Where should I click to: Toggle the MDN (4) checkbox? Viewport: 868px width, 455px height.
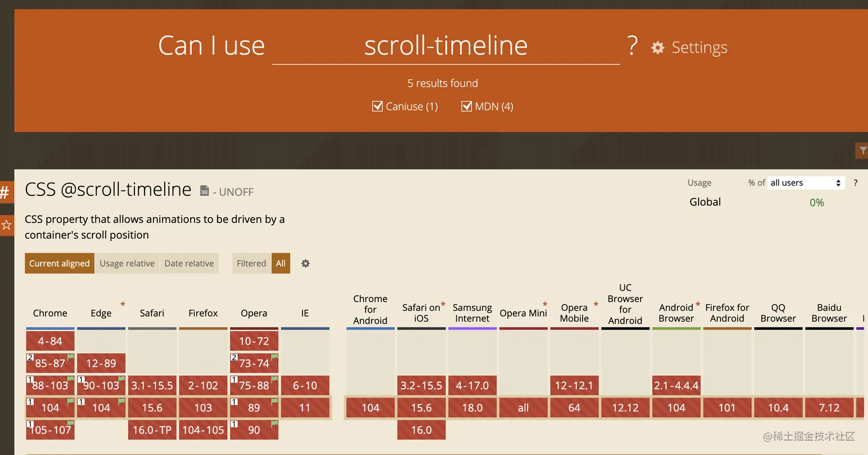coord(467,106)
